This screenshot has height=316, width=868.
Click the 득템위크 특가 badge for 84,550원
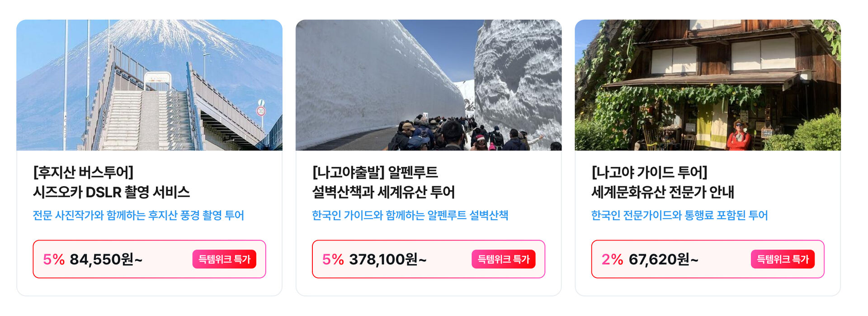[224, 259]
